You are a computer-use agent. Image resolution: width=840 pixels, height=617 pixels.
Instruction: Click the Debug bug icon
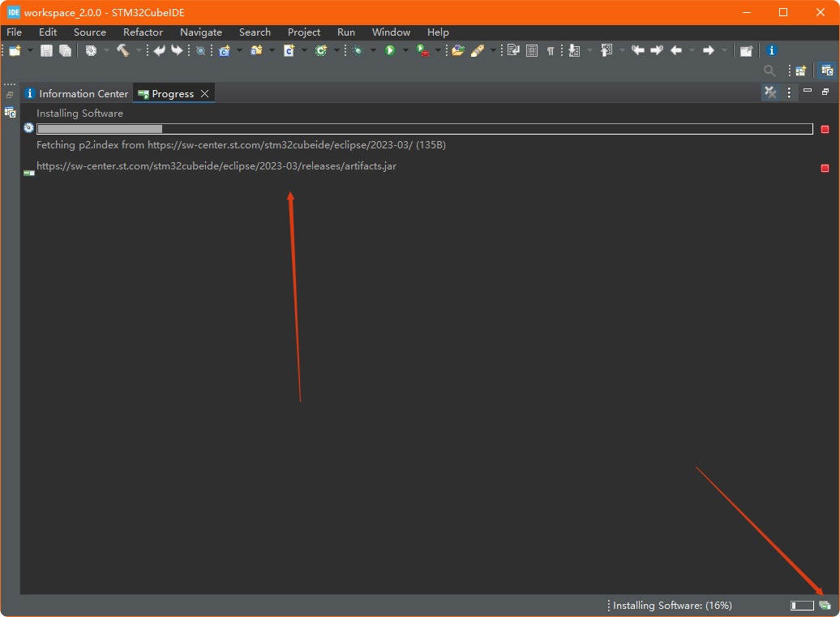pos(357,51)
